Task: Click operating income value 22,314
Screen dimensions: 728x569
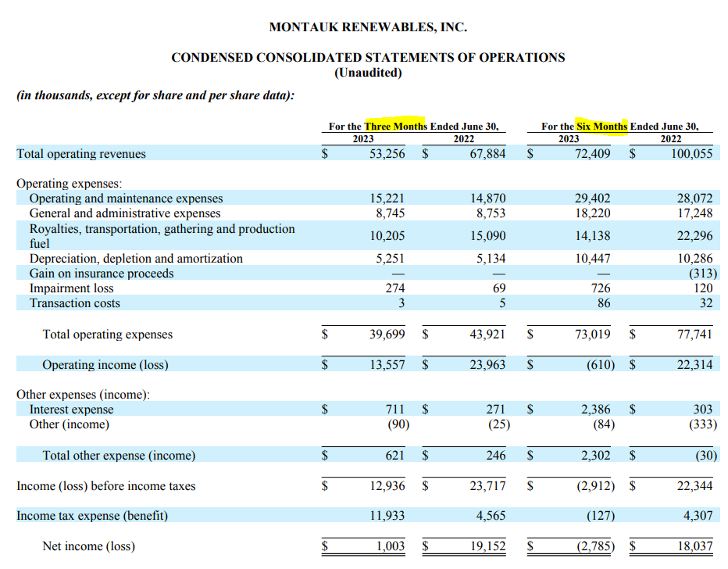Action: [694, 365]
